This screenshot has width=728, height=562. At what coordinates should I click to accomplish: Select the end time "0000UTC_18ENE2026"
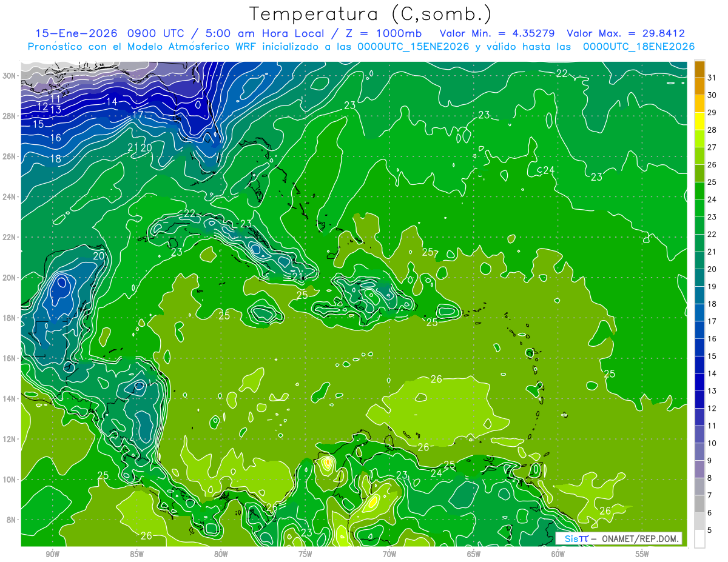[639, 47]
